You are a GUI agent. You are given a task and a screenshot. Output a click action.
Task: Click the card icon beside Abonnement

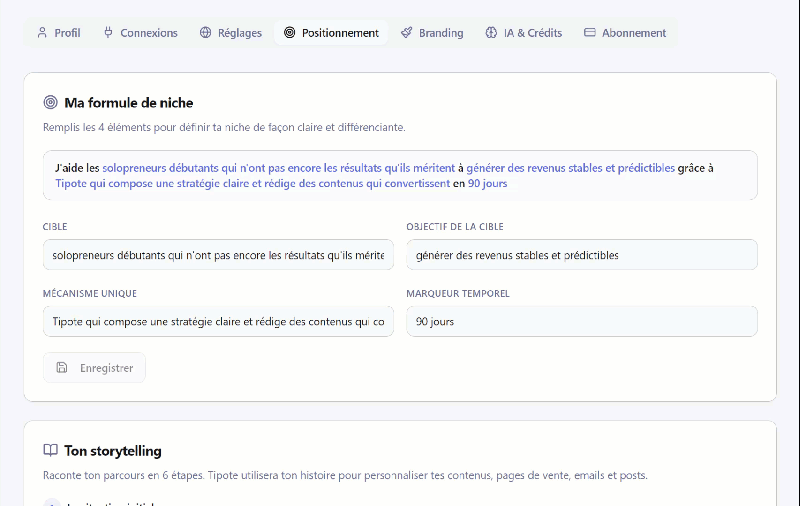590,33
